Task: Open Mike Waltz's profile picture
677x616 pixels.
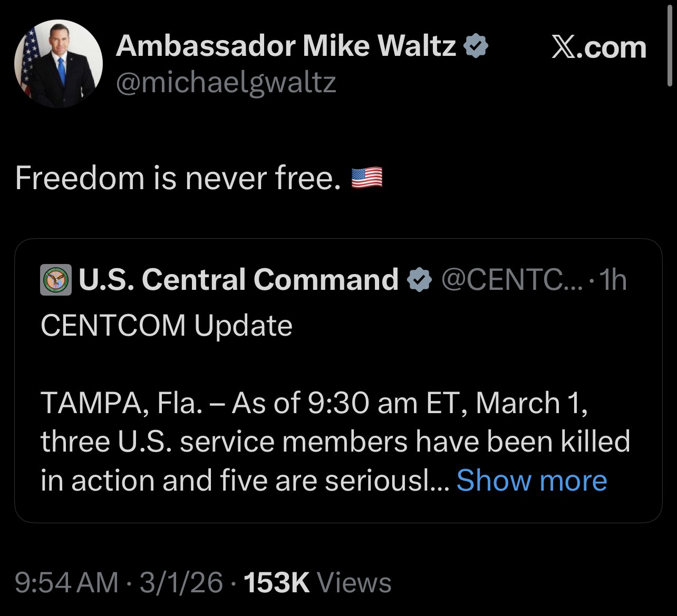Action: pyautogui.click(x=58, y=64)
